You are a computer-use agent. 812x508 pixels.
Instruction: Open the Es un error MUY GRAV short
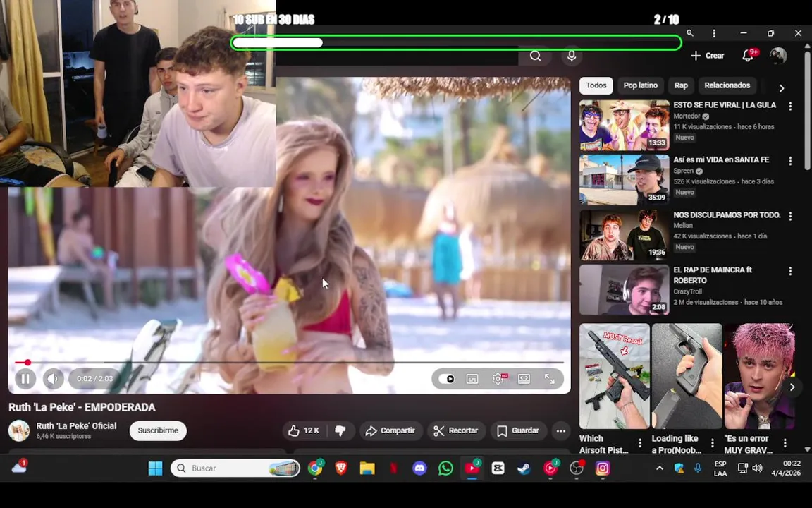tap(759, 376)
